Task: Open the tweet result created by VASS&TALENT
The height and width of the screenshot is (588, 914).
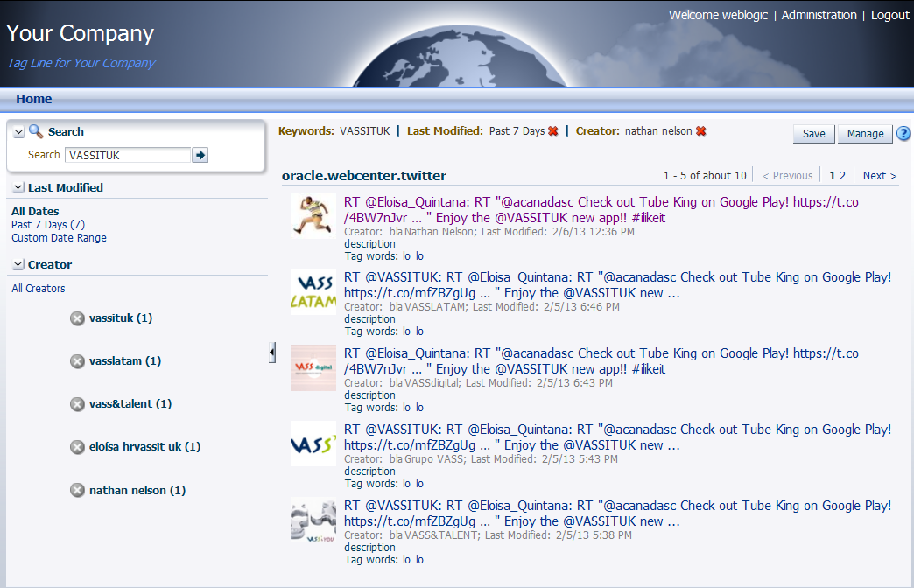Action: (617, 514)
